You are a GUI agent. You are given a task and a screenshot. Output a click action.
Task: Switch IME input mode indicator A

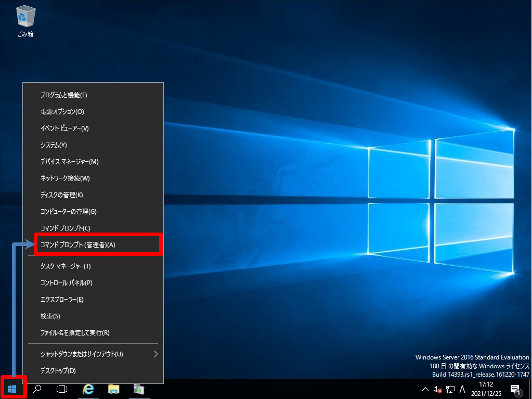pos(462,390)
